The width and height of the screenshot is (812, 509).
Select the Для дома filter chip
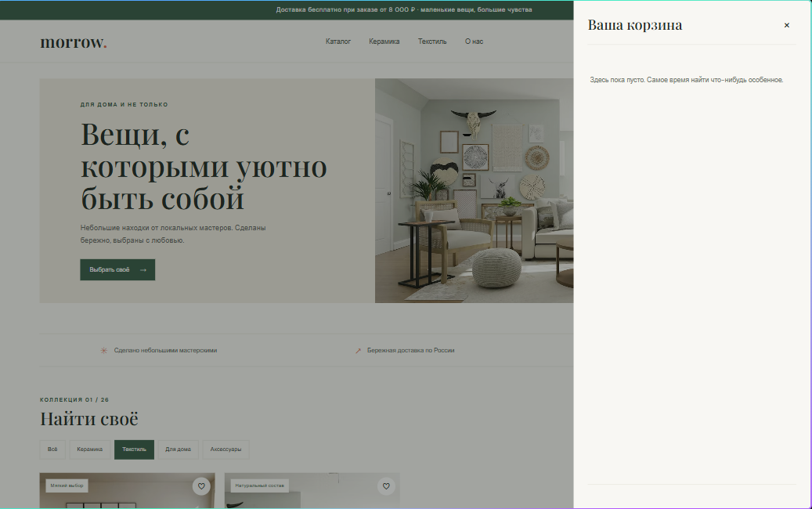tap(179, 449)
